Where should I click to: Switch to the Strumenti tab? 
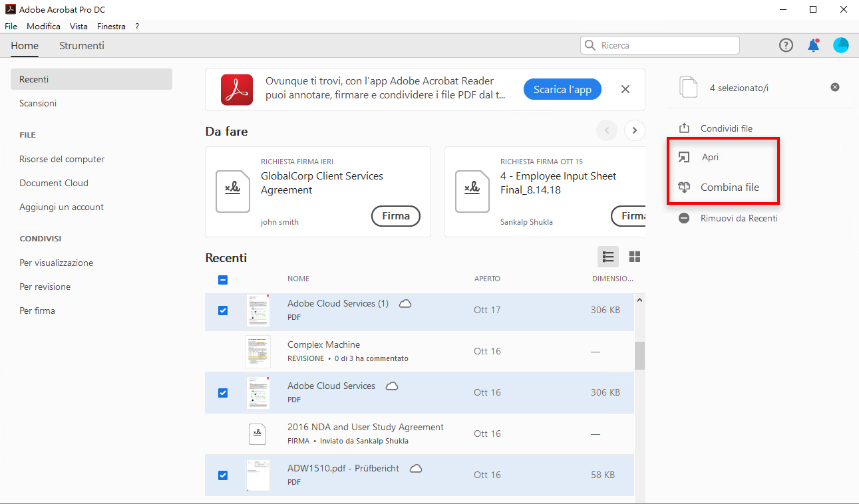(x=82, y=46)
